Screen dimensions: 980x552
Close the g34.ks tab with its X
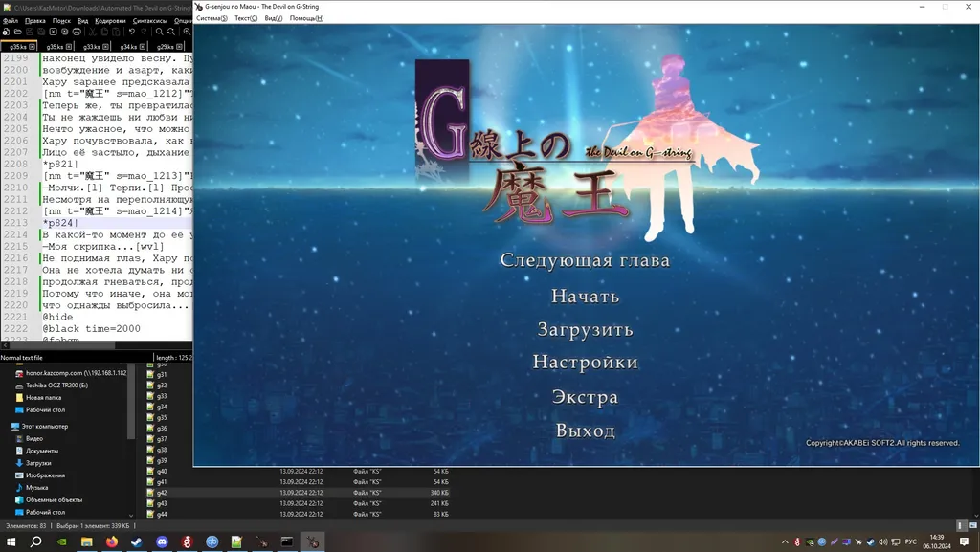143,47
